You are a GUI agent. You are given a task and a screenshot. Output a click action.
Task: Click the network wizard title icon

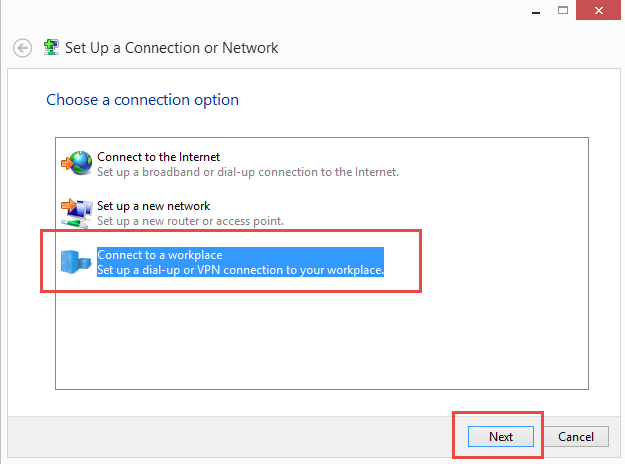[51, 47]
